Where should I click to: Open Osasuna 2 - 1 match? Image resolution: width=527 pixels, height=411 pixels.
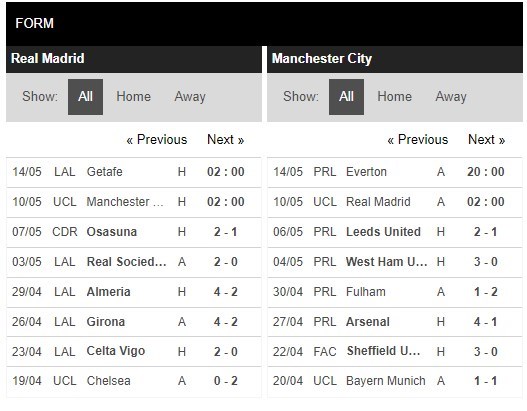coord(134,232)
